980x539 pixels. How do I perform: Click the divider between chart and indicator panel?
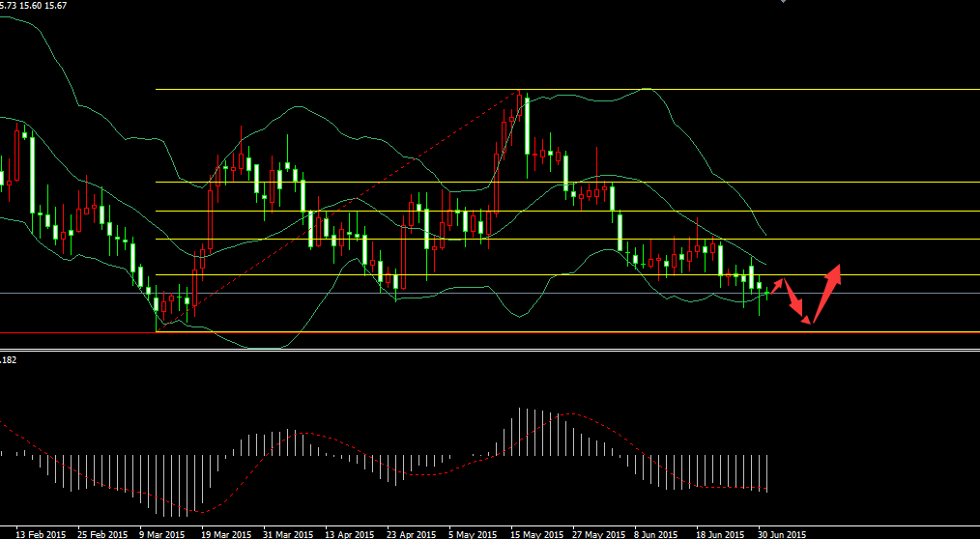pos(483,351)
